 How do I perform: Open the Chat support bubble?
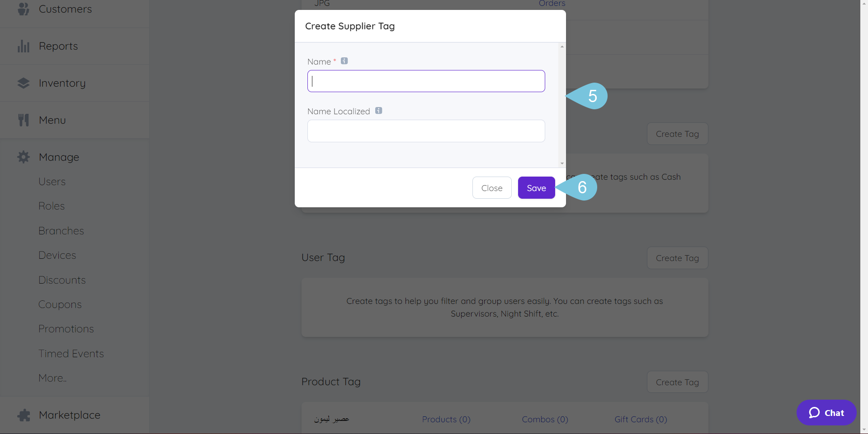[x=826, y=412]
